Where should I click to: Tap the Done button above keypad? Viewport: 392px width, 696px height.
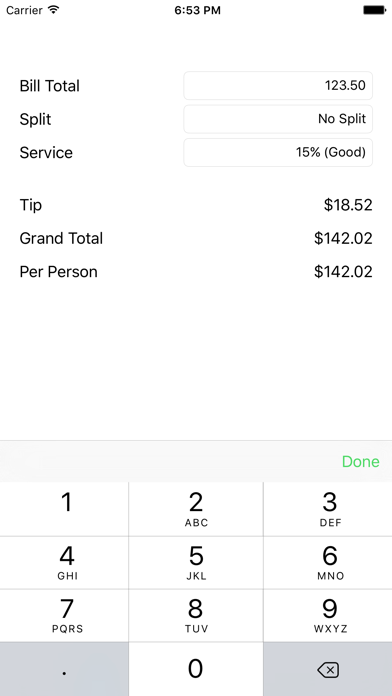point(360,462)
